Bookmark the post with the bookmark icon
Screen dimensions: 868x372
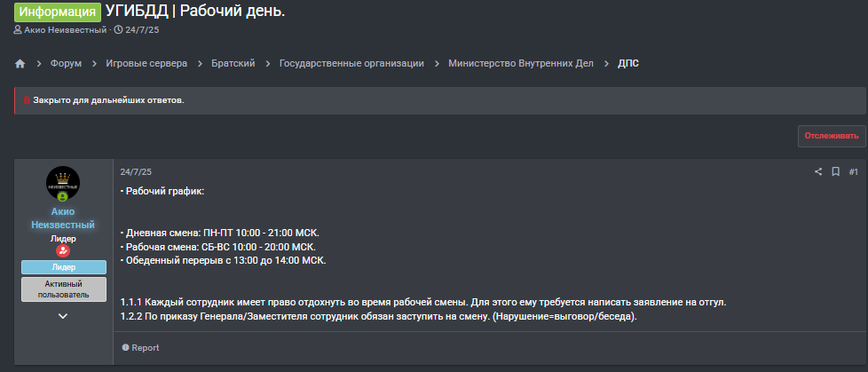pyautogui.click(x=835, y=172)
